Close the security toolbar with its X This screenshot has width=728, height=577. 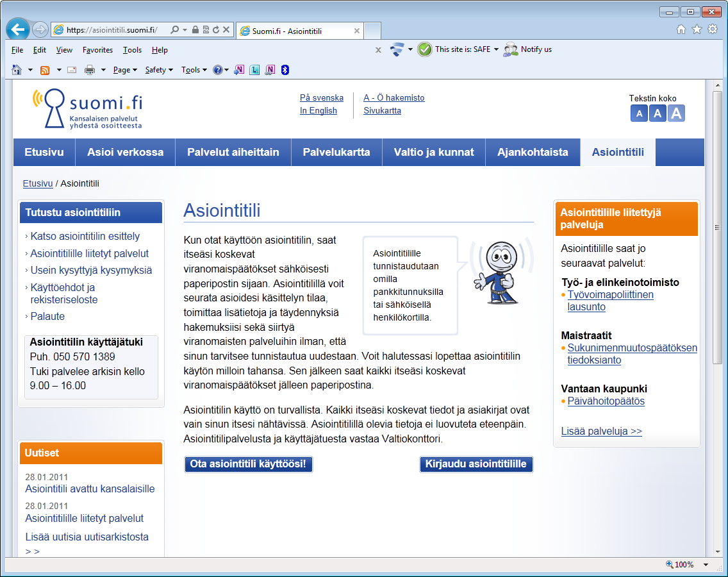[378, 50]
